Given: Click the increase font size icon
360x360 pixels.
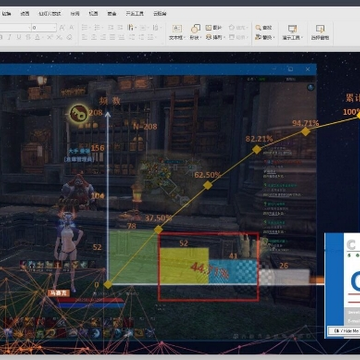Looking at the screenshot, I should tap(62, 28).
